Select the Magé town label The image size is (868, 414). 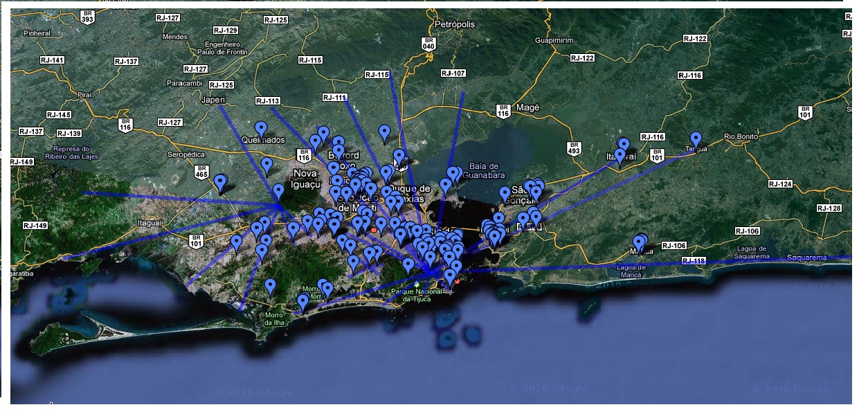coord(528,108)
